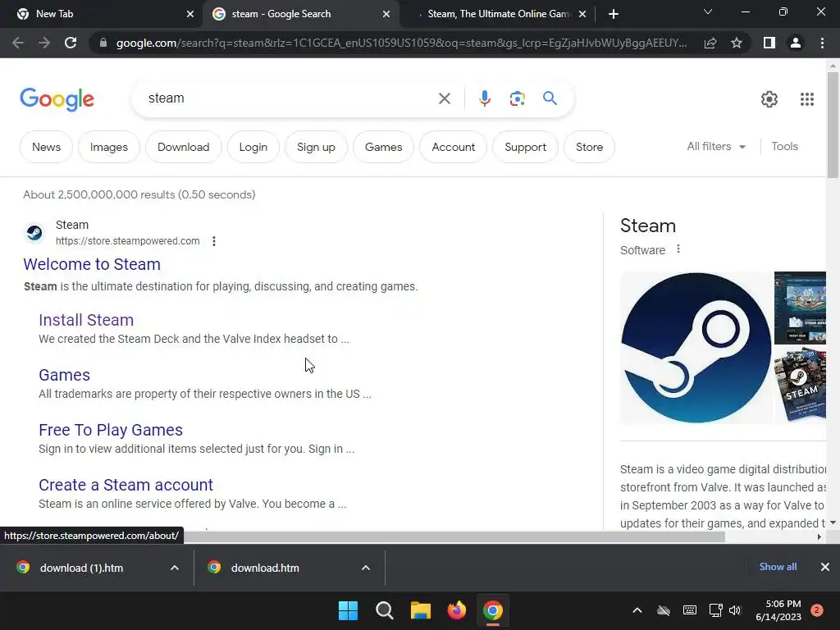Click the horizontal scrollbar
The width and height of the screenshot is (840, 630).
click(455, 536)
